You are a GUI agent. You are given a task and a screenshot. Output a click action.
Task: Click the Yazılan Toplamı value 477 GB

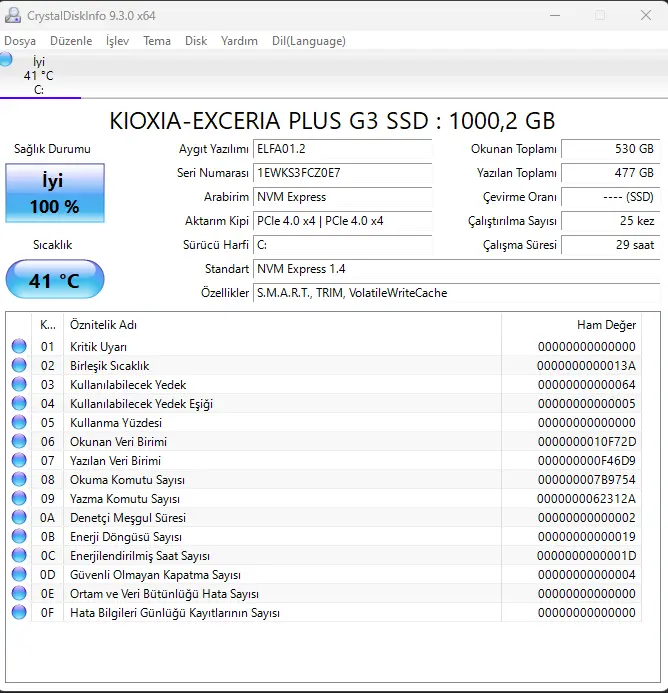pos(611,173)
